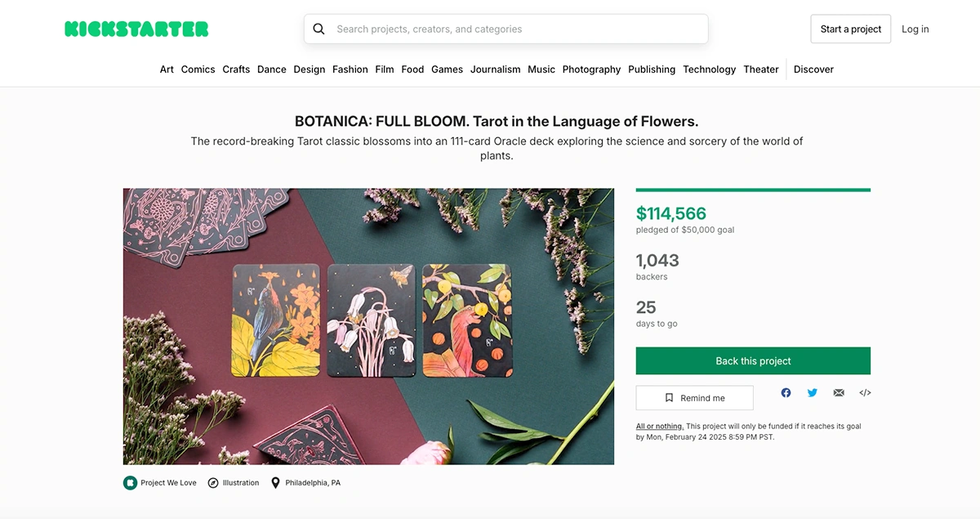Image resolution: width=980 pixels, height=519 pixels.
Task: Open the Log in link
Action: tap(915, 29)
